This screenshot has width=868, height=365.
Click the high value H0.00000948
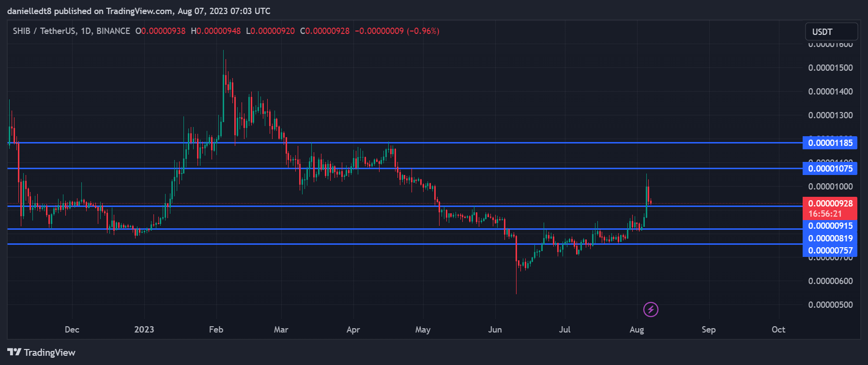pyautogui.click(x=215, y=31)
